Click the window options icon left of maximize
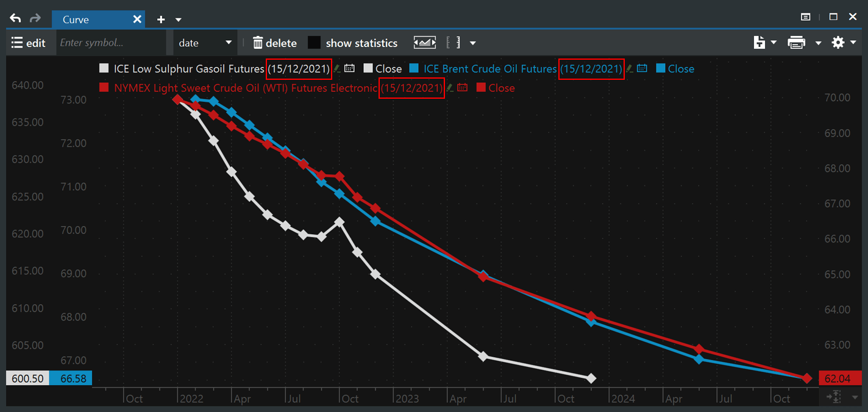This screenshot has width=868, height=412. click(x=805, y=16)
